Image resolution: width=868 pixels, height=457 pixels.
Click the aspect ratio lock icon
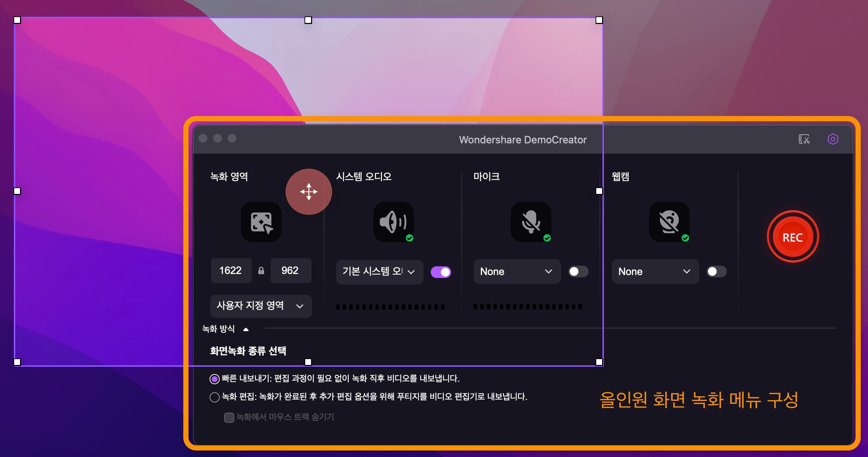pos(261,270)
